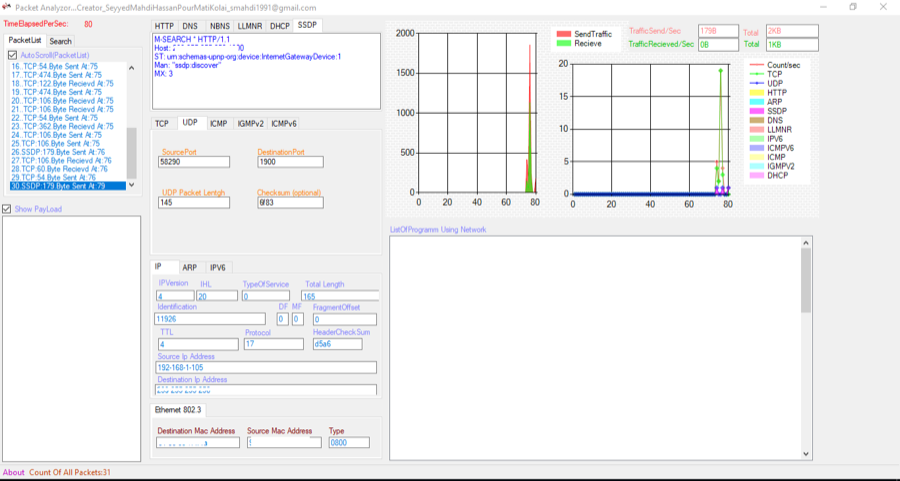Select packet 25 TCP 106 Byte Sent
The height and width of the screenshot is (481, 900).
coord(68,143)
